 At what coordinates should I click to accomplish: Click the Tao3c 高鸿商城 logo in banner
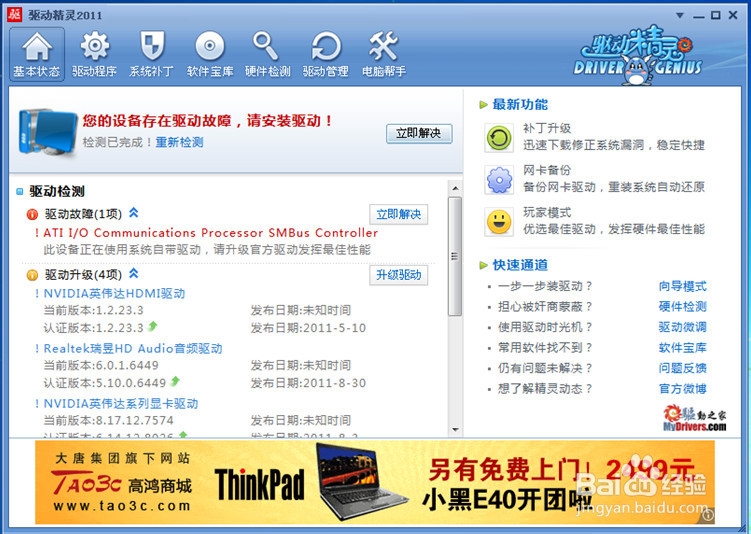pyautogui.click(x=122, y=484)
